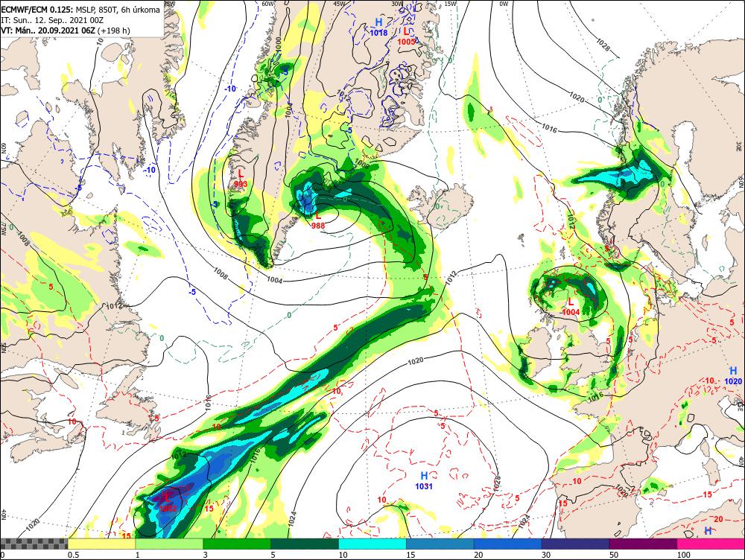This screenshot has width=745, height=560.
Task: Click the light green 1–3 legend swatch
Action: point(169,544)
